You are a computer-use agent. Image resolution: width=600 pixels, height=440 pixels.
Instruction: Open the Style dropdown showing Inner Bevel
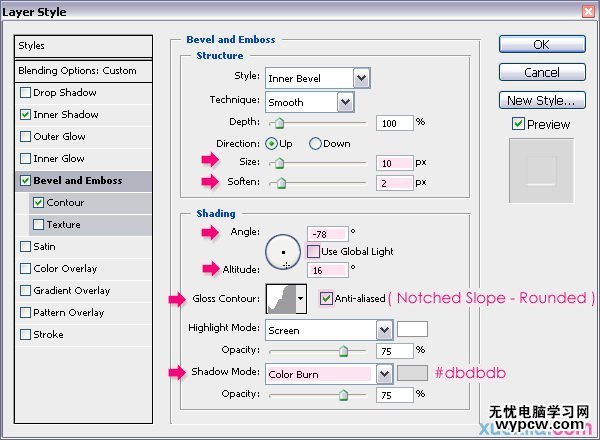317,78
